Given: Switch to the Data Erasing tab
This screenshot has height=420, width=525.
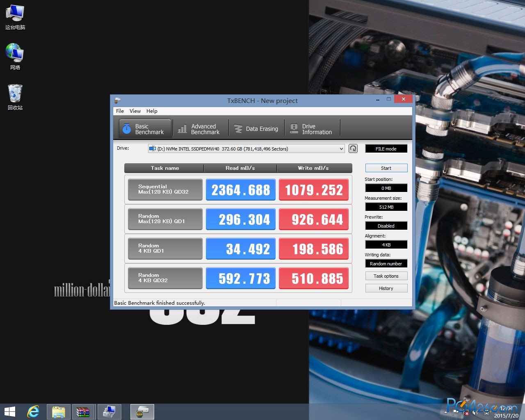Looking at the screenshot, I should point(256,129).
